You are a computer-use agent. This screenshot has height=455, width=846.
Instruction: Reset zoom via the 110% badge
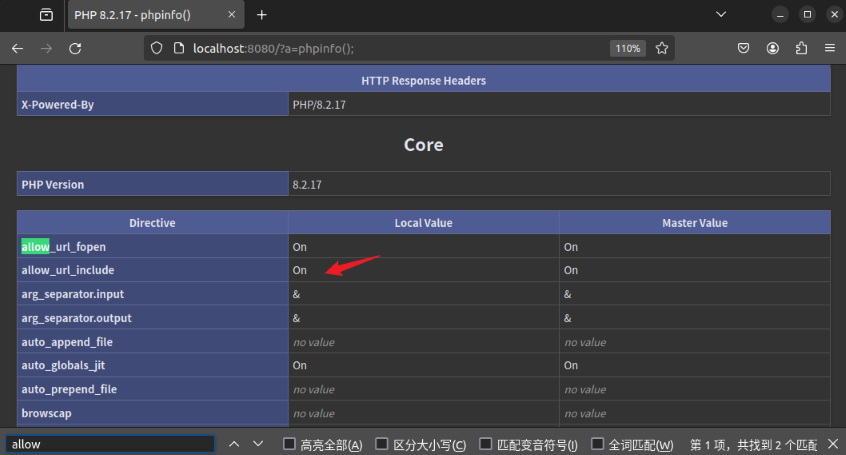pos(627,48)
